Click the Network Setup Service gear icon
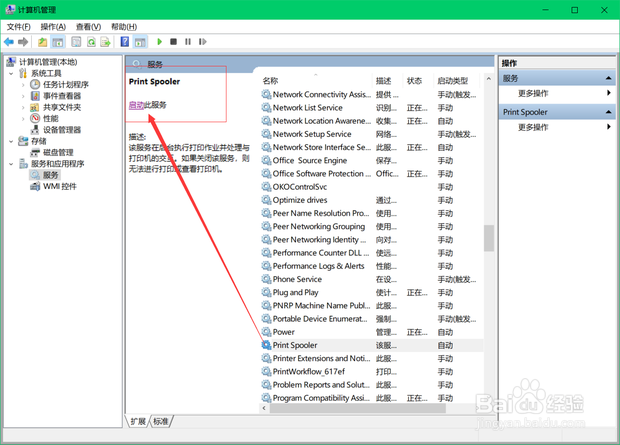Screen dimensions: 620x445 pyautogui.click(x=266, y=134)
